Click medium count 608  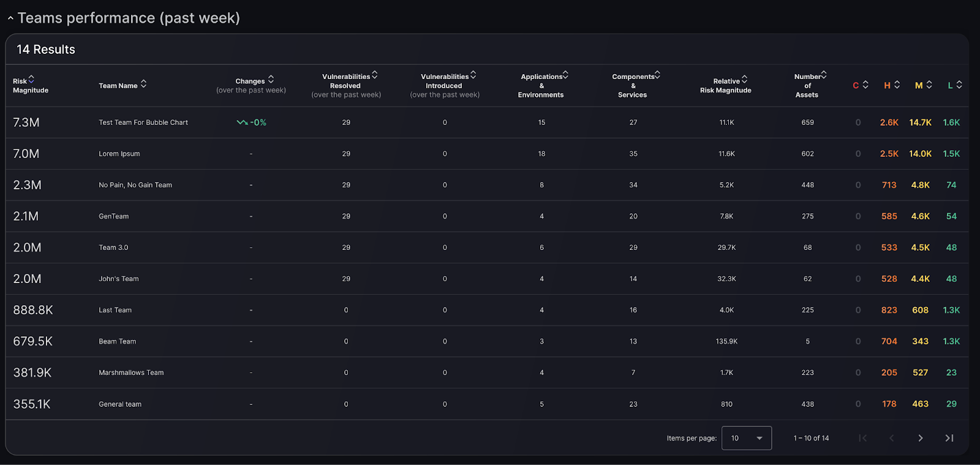pyautogui.click(x=921, y=310)
